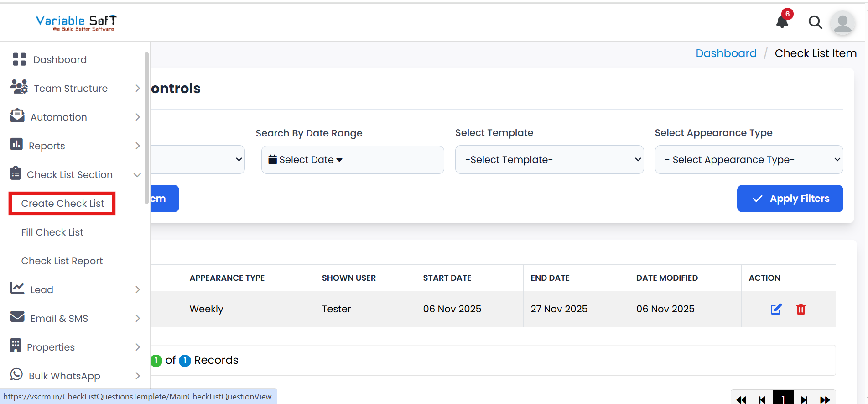The width and height of the screenshot is (868, 404).
Task: Click the Variable Soft logo
Action: tap(76, 22)
